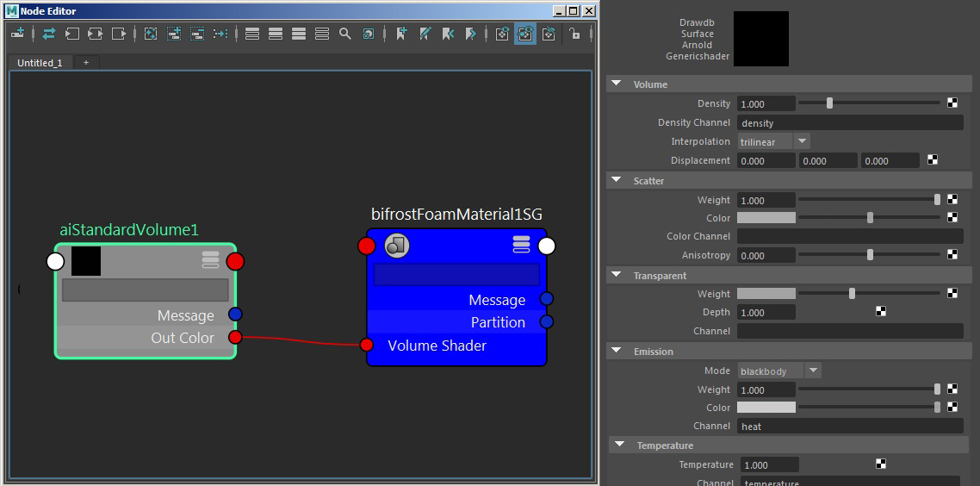Collapse the Temperature section

pyautogui.click(x=619, y=445)
